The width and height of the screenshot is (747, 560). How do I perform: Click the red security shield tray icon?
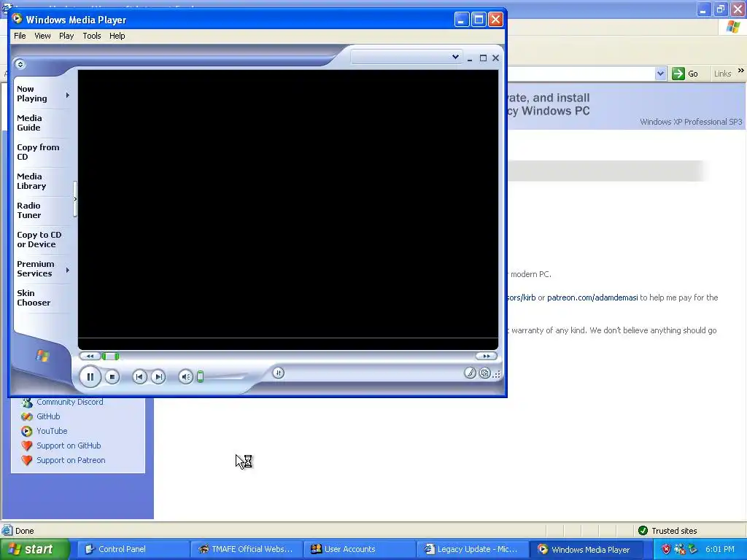coord(666,550)
